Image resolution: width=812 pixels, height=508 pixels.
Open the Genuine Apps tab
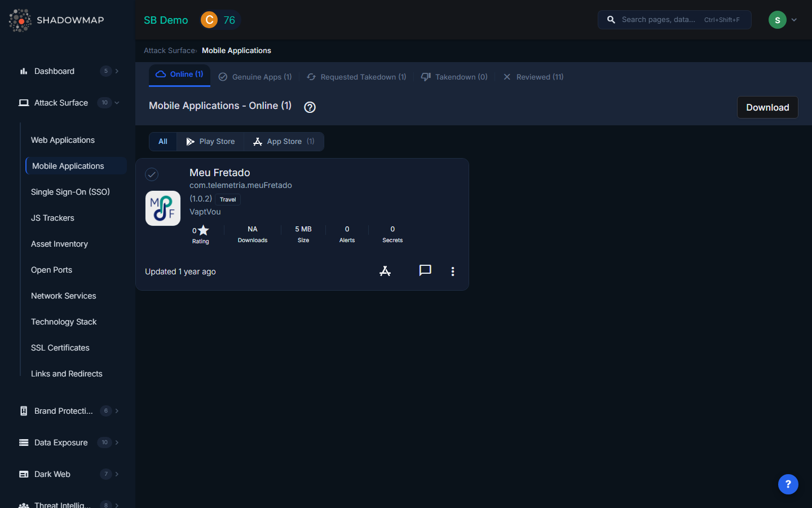[255, 77]
